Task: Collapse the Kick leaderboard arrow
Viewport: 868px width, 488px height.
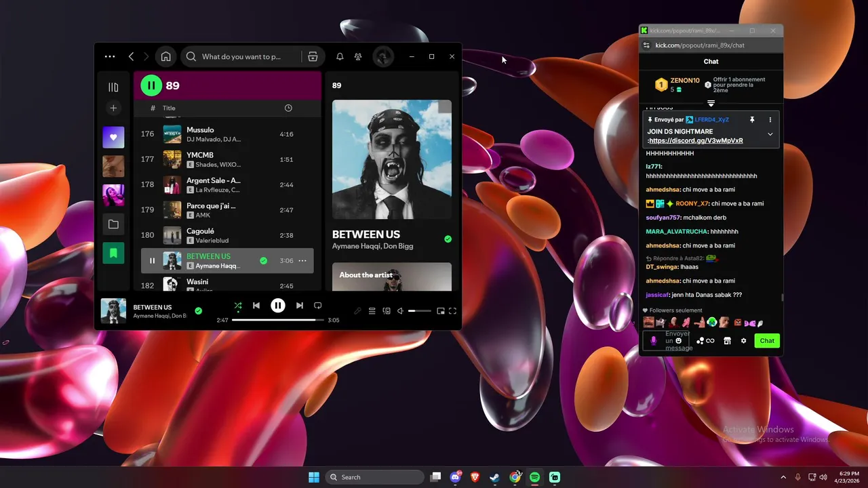Action: [711, 104]
